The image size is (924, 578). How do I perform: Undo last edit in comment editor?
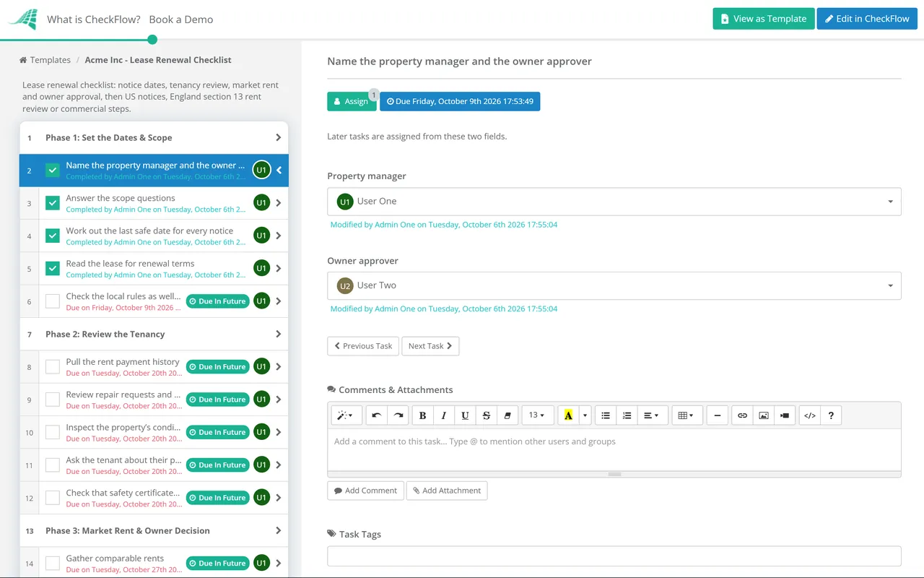coord(376,415)
